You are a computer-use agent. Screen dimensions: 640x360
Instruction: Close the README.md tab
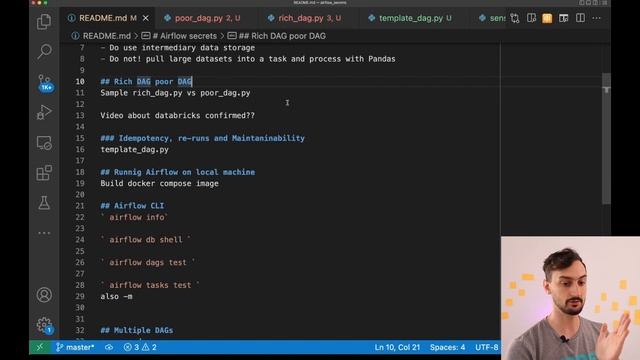tap(146, 18)
